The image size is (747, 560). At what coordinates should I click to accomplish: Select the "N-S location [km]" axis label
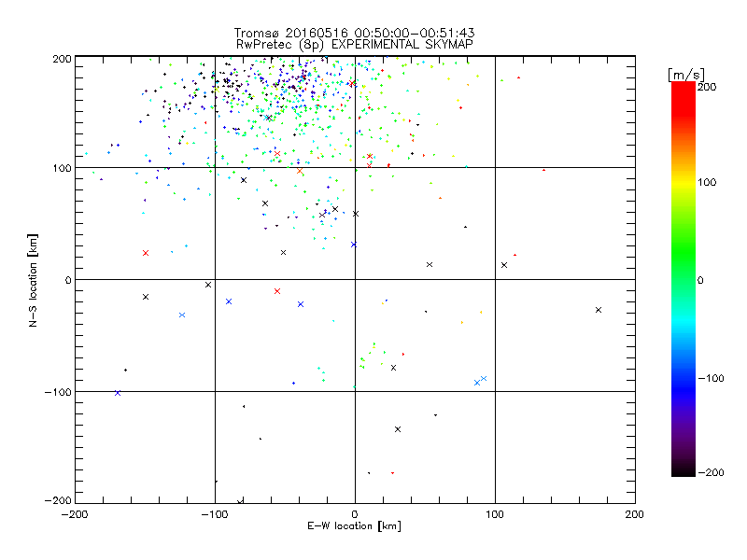(x=33, y=280)
